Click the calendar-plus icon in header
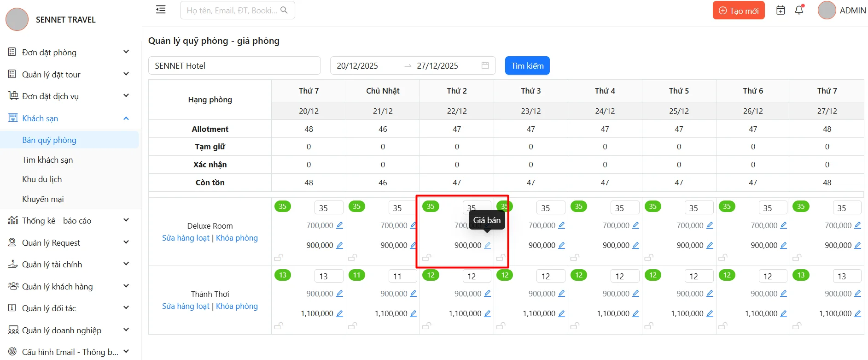The width and height of the screenshot is (868, 360). point(781,10)
